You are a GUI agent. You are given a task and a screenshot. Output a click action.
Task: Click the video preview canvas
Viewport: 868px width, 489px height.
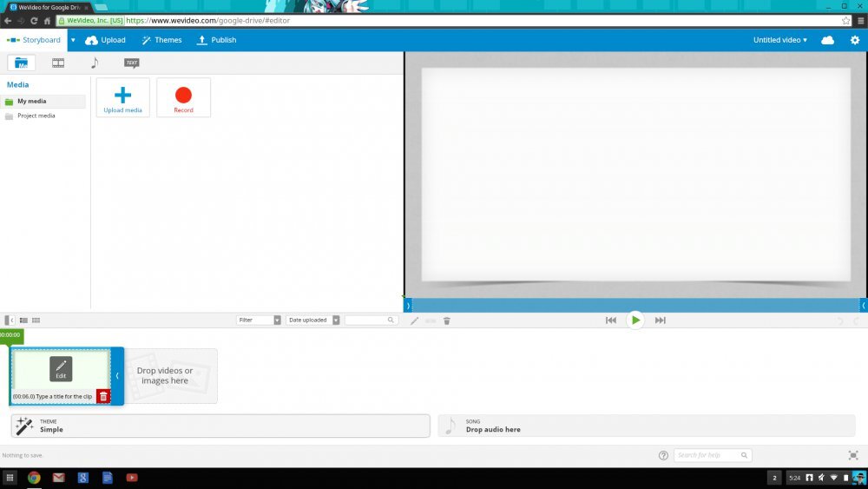tap(636, 174)
